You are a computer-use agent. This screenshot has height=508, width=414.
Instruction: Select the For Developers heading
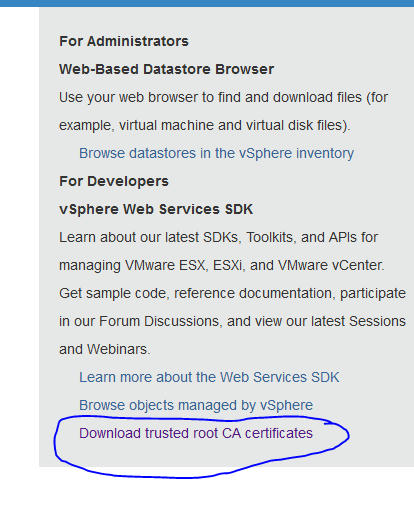click(114, 181)
